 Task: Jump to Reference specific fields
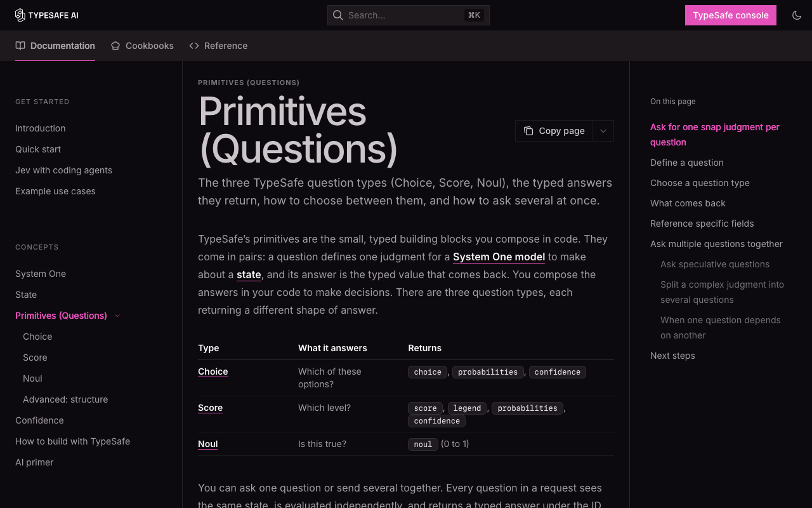(x=702, y=224)
